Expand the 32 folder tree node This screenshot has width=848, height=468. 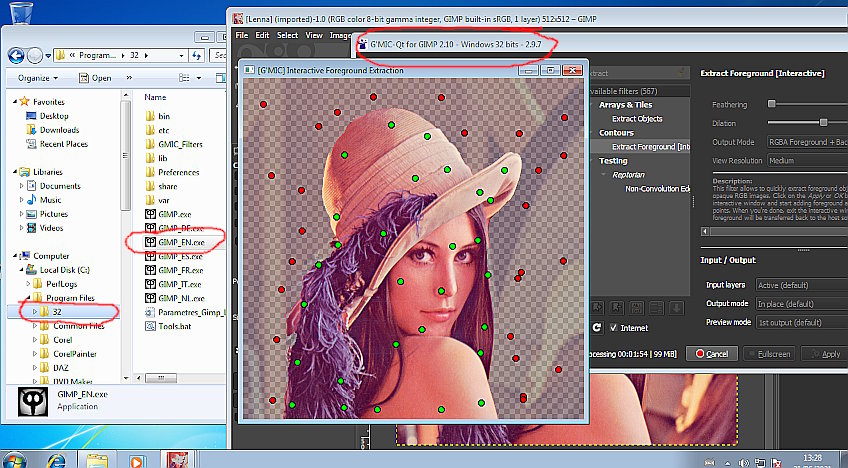click(35, 312)
